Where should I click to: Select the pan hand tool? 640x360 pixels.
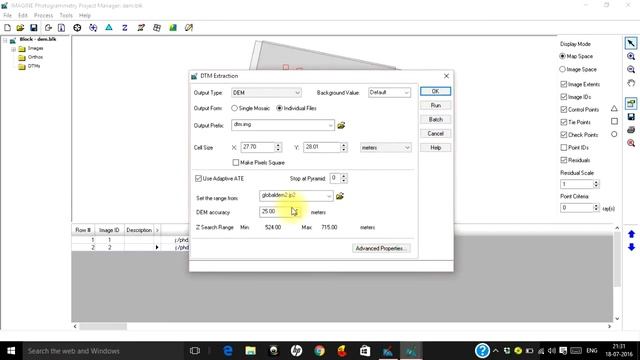point(631,83)
